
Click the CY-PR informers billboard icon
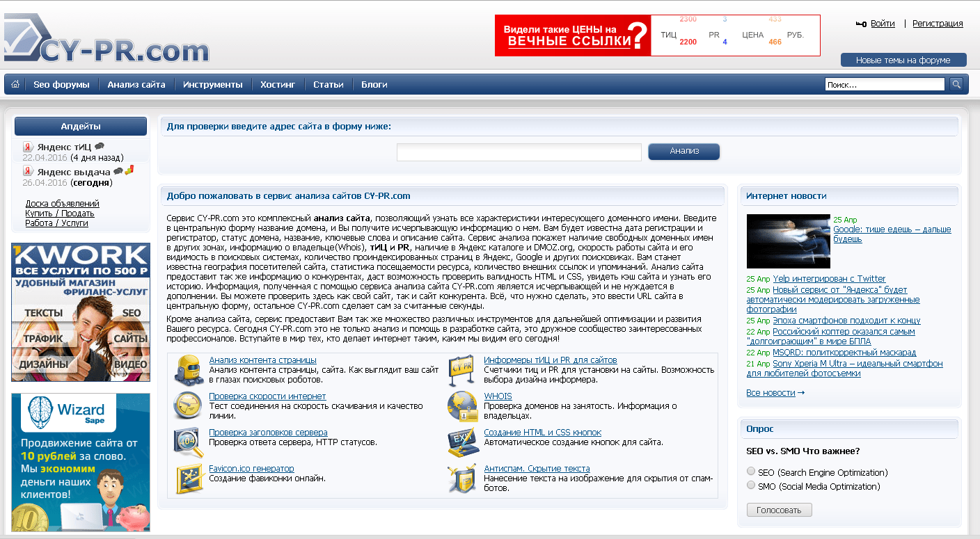click(x=462, y=370)
